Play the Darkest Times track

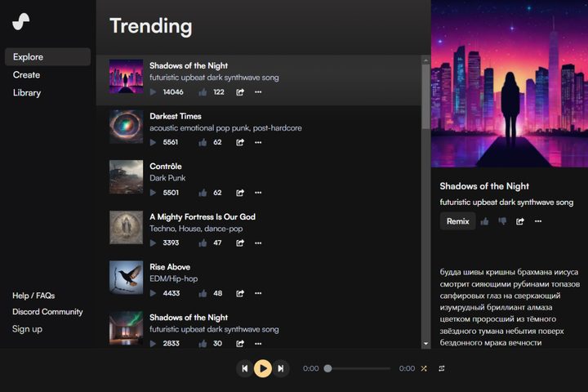[153, 142]
